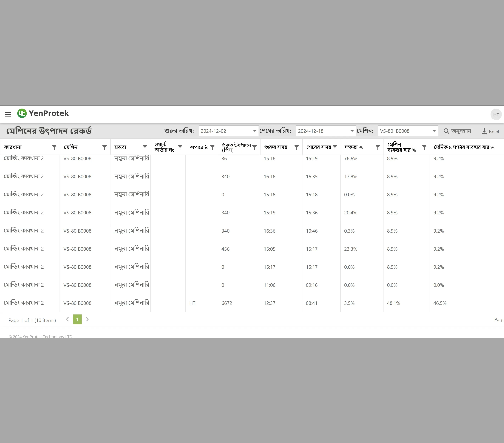The width and height of the screenshot is (504, 443).
Task: Click filter icon on মন্তব্য column
Action: click(x=145, y=147)
